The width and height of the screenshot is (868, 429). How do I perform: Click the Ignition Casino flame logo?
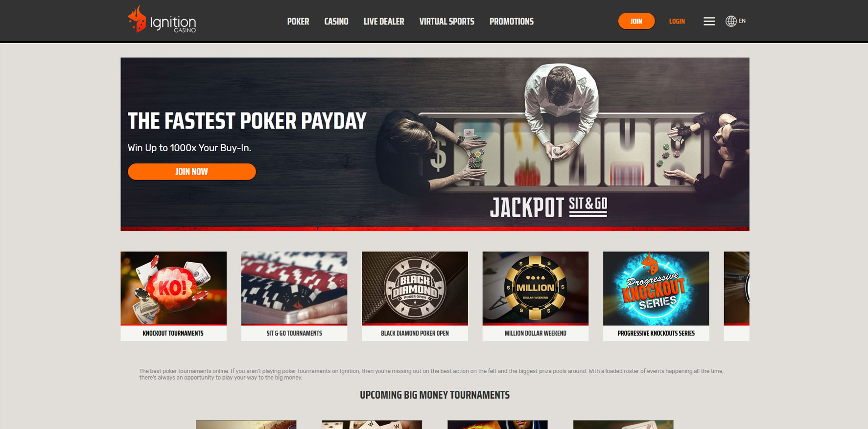[x=162, y=20]
